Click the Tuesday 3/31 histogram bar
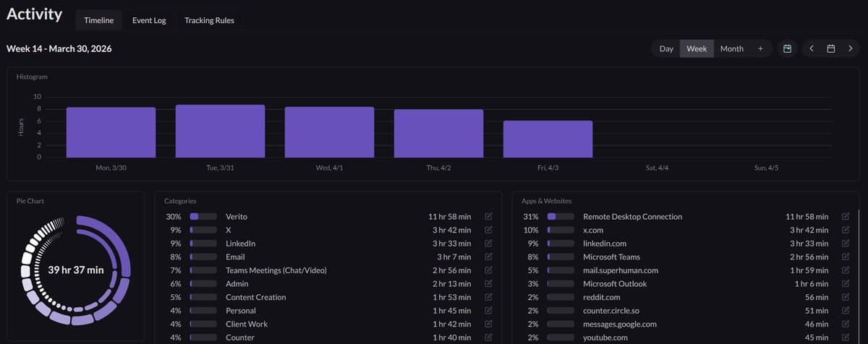The width and height of the screenshot is (868, 344). tap(220, 131)
